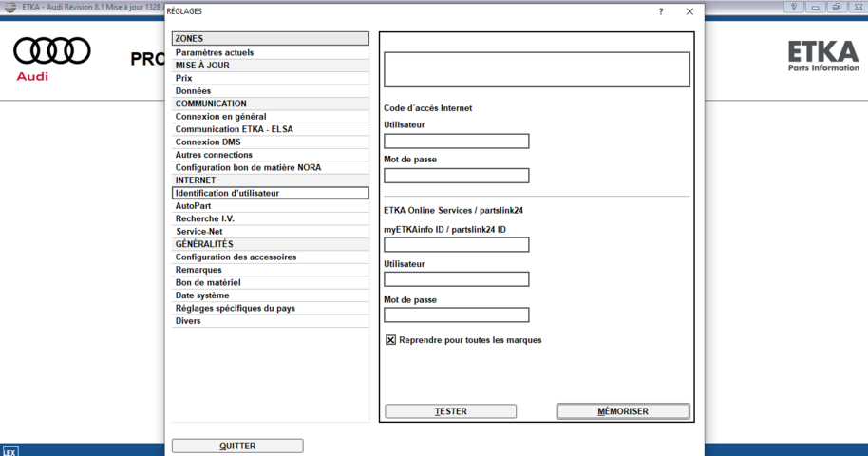Click ETKA Online Services / partslink24 label
Image resolution: width=868 pixels, height=456 pixels.
pyautogui.click(x=453, y=211)
